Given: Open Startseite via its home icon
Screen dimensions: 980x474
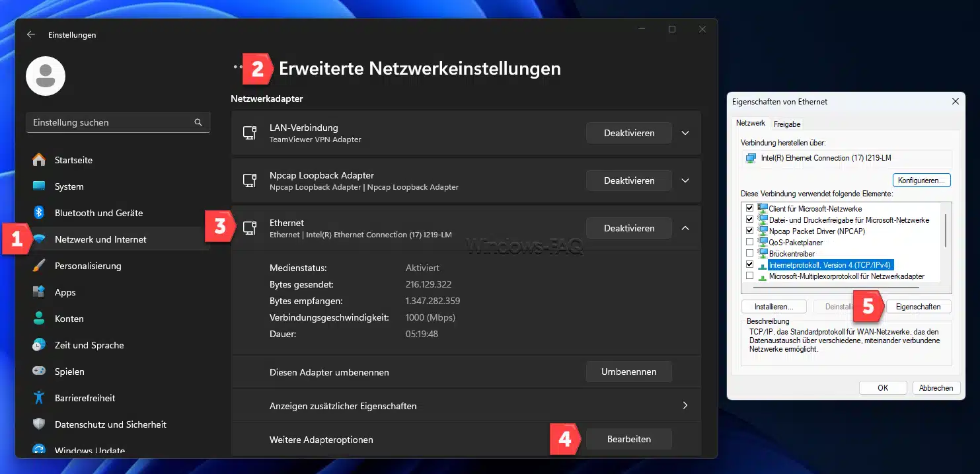Looking at the screenshot, I should pos(39,160).
